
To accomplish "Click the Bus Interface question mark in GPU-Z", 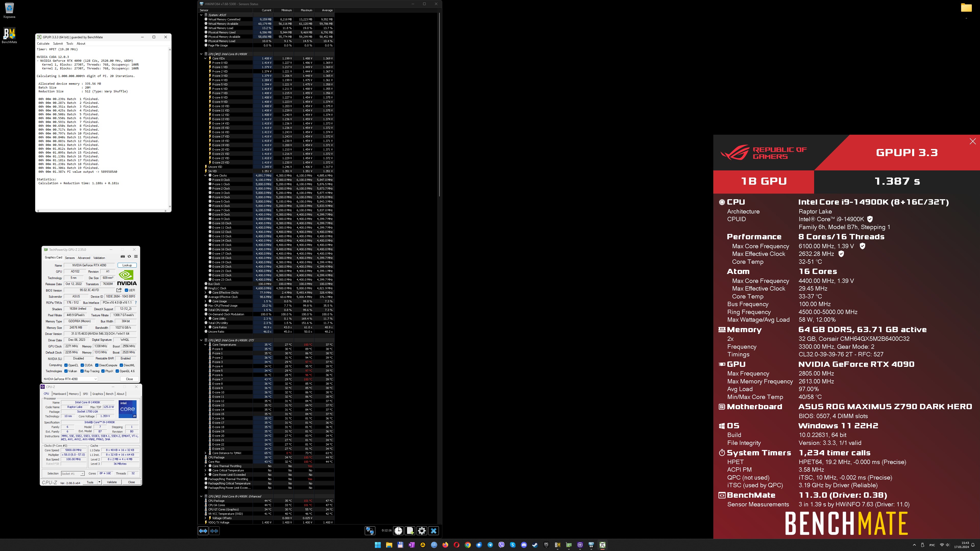I will [136, 303].
